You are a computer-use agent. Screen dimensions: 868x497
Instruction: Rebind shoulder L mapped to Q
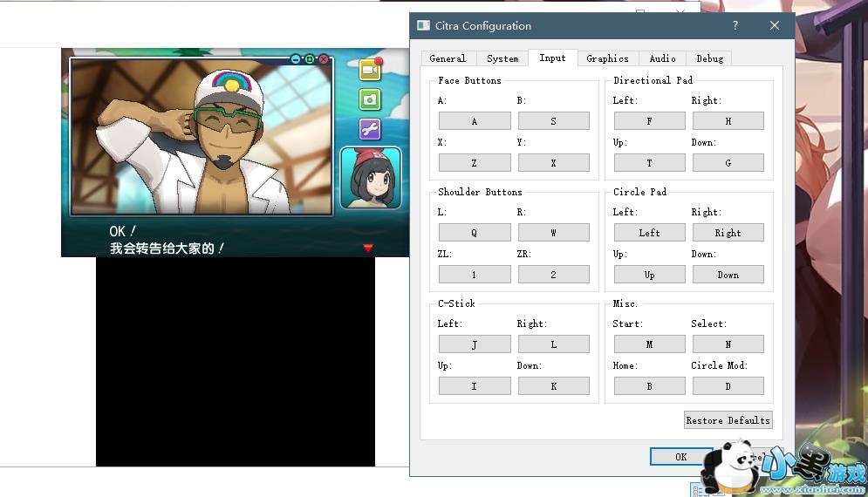475,233
